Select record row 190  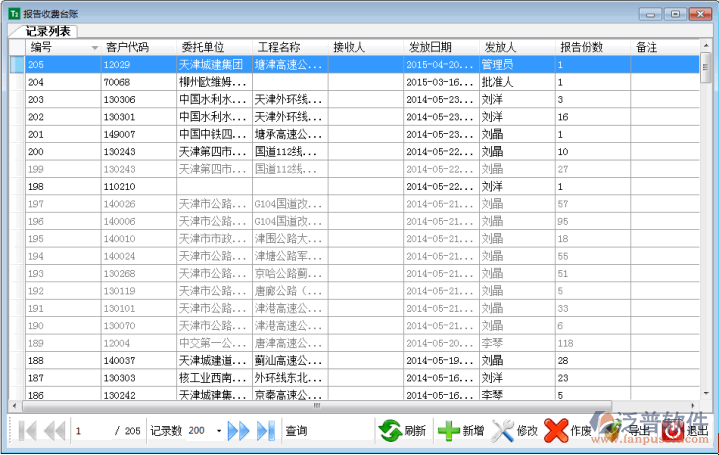coord(362,326)
